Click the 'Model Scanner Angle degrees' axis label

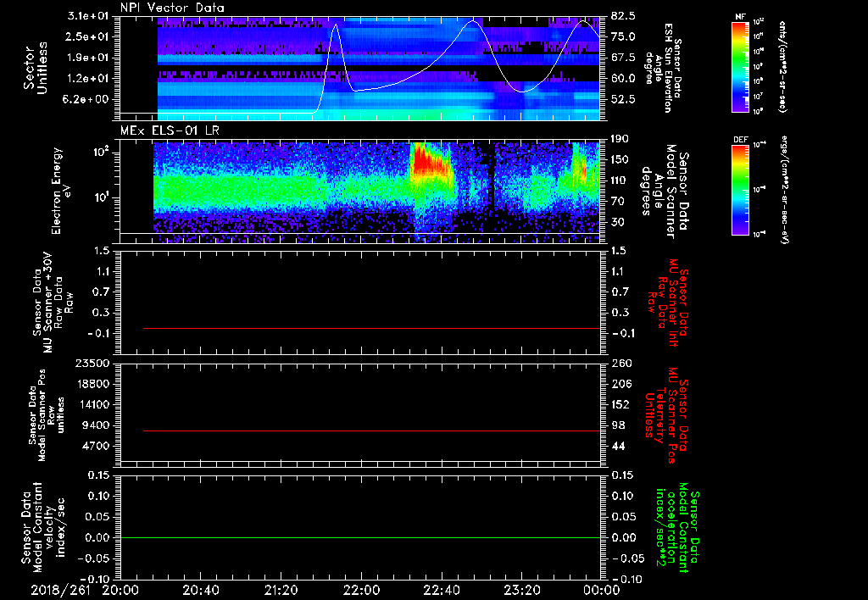coord(665,192)
